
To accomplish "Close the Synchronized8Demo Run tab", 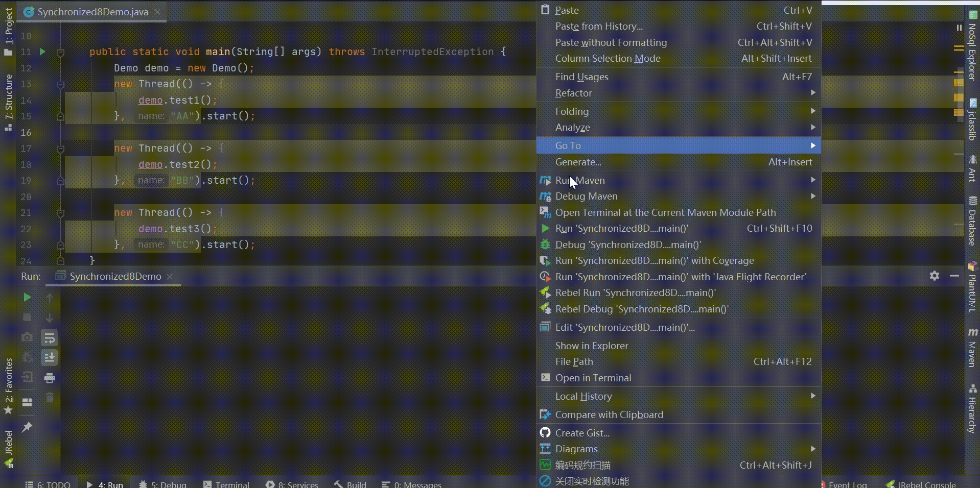I will [170, 276].
